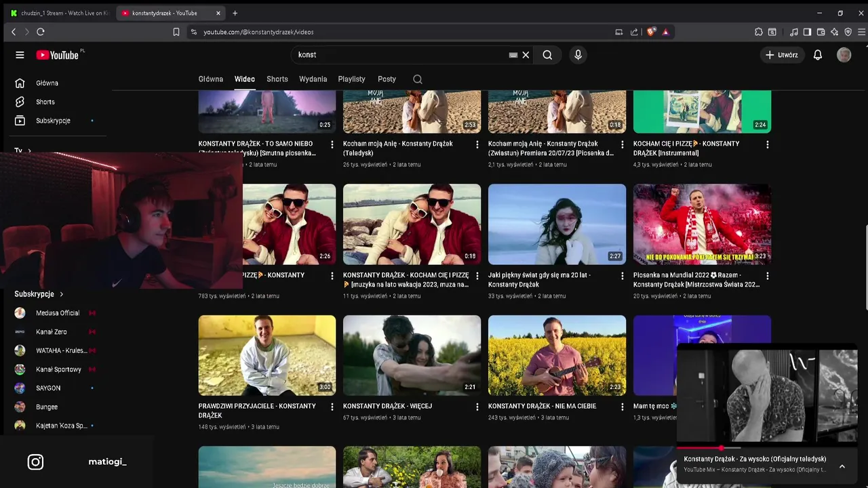Open Kanał Sportowy subscription channel
868x488 pixels.
click(x=58, y=369)
